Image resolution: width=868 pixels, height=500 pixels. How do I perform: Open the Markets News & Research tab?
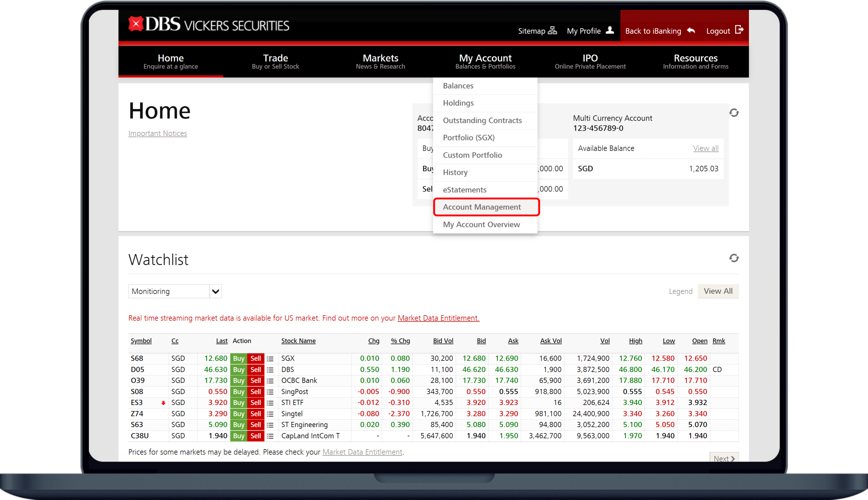(x=380, y=61)
